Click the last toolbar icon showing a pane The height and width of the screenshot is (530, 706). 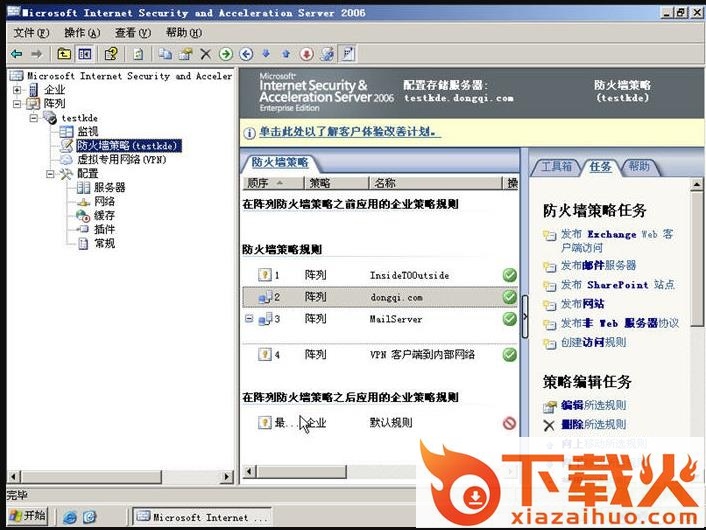[x=348, y=54]
